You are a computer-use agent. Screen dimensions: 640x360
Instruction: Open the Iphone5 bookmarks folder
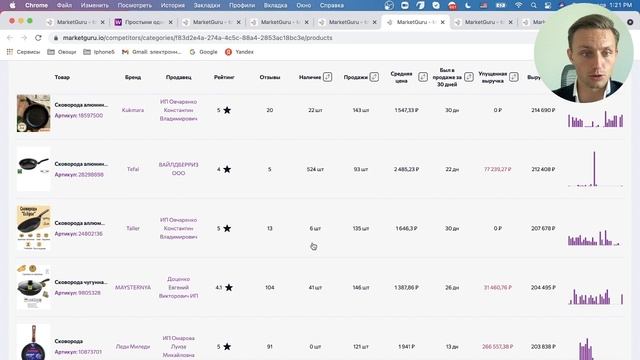point(99,52)
